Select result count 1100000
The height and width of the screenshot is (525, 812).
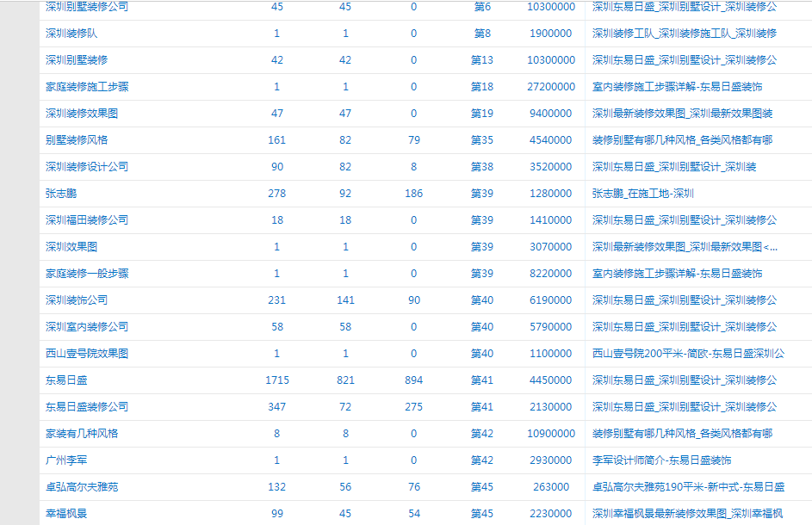tap(551, 354)
